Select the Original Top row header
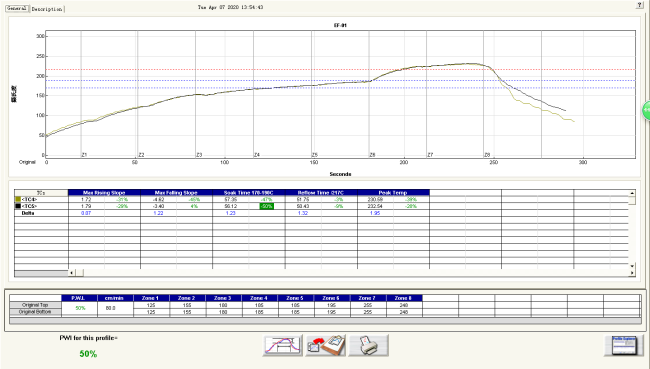The image size is (650, 369). click(35, 305)
